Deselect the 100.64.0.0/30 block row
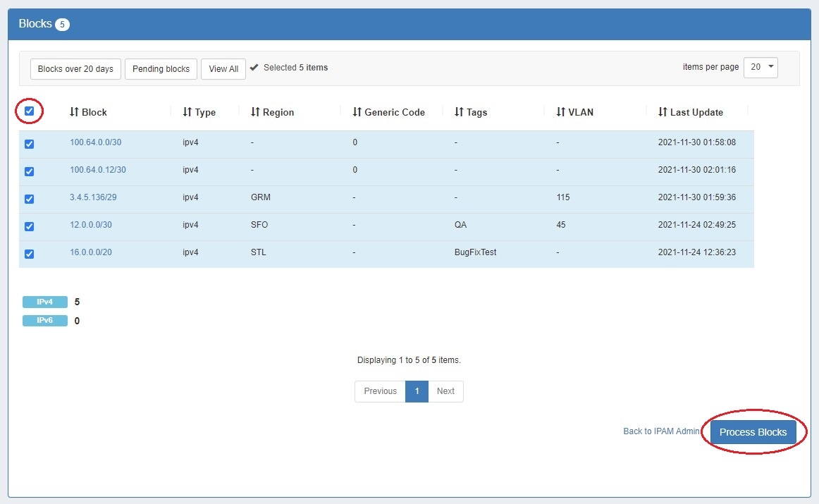Screen dimensions: 819x504 (30, 144)
